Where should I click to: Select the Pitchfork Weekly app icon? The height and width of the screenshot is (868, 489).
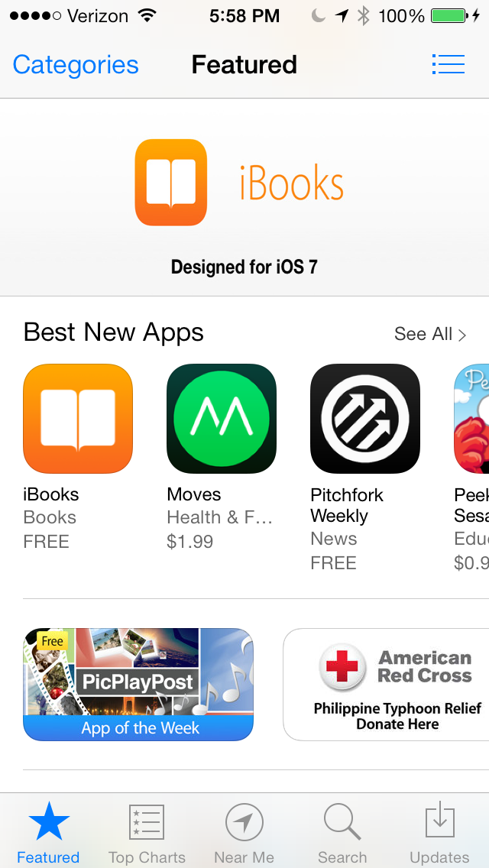click(365, 419)
